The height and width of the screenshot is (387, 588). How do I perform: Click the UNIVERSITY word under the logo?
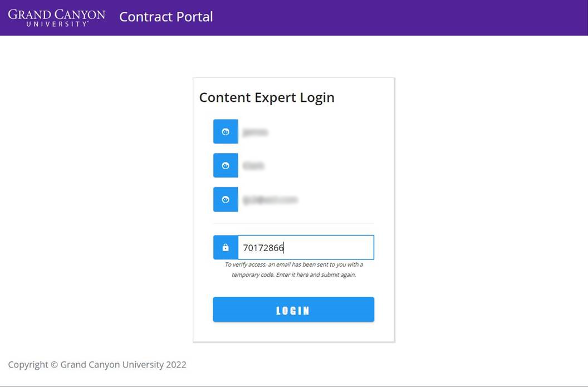point(57,24)
